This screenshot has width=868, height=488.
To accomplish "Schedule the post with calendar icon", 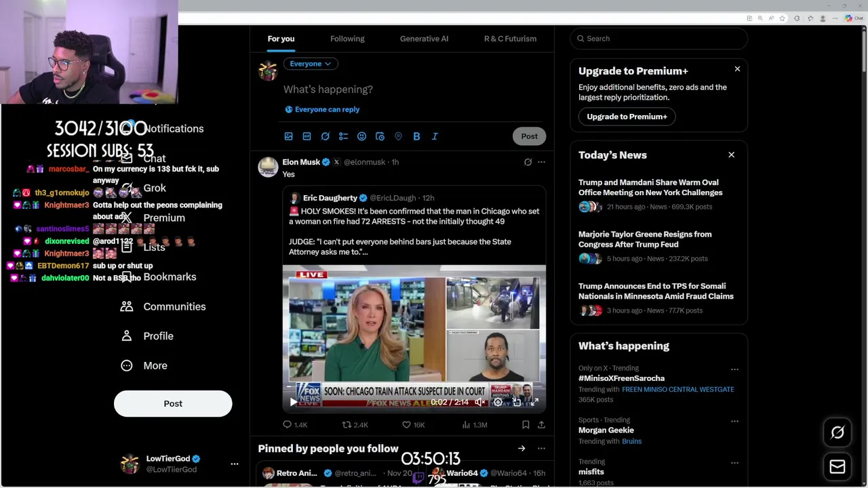I will (x=380, y=136).
